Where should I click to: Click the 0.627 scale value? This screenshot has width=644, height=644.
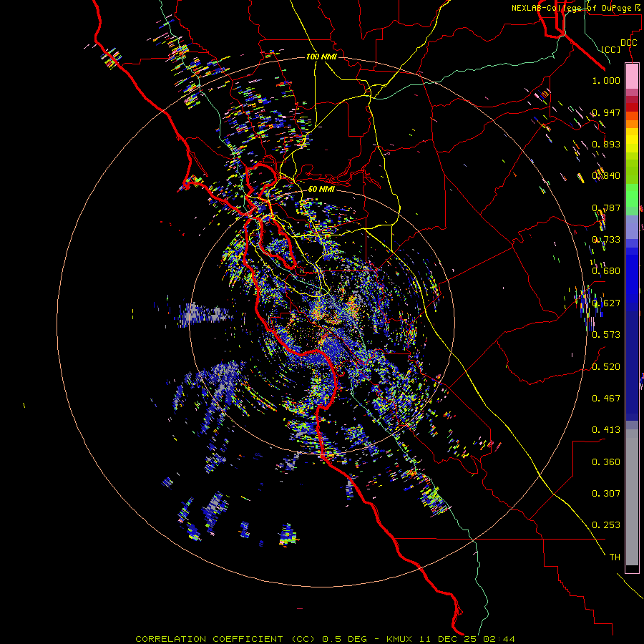coord(606,303)
